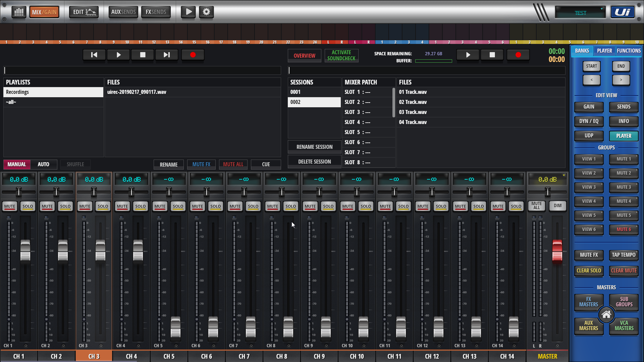The height and width of the screenshot is (362, 644).
Task: Click the Soundcraft Ui logo
Action: pyautogui.click(x=622, y=12)
